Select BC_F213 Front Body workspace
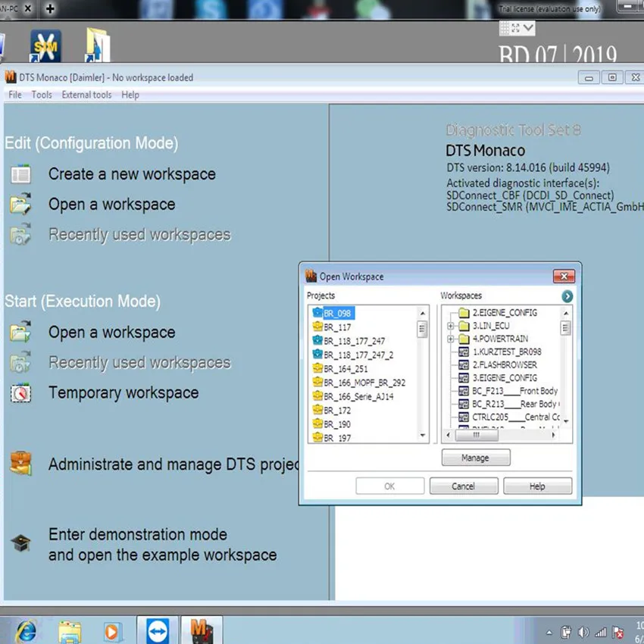Screen dimensions: 644x644 click(514, 391)
